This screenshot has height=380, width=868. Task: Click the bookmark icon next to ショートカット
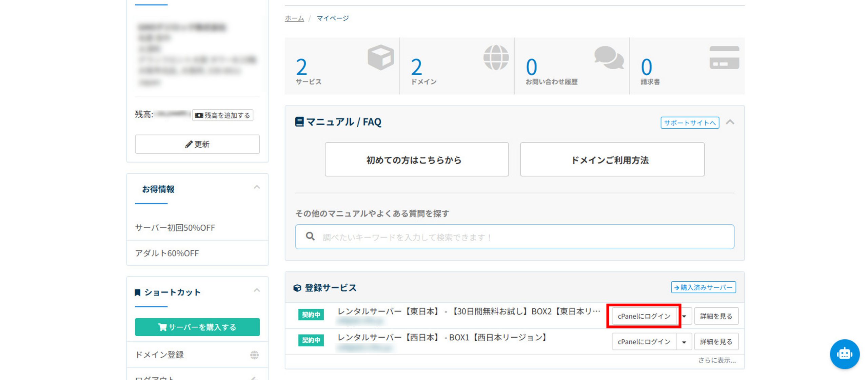[x=138, y=292]
